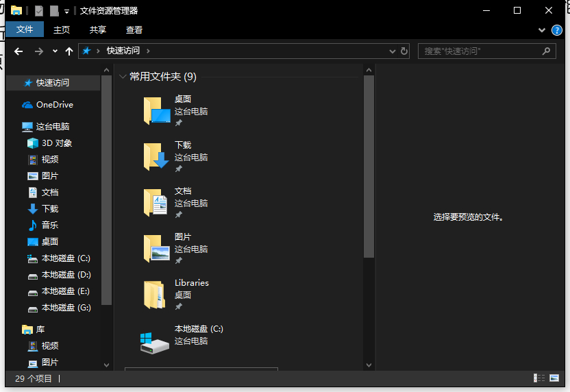
Task: Open the address bar history dropdown
Action: (x=393, y=51)
